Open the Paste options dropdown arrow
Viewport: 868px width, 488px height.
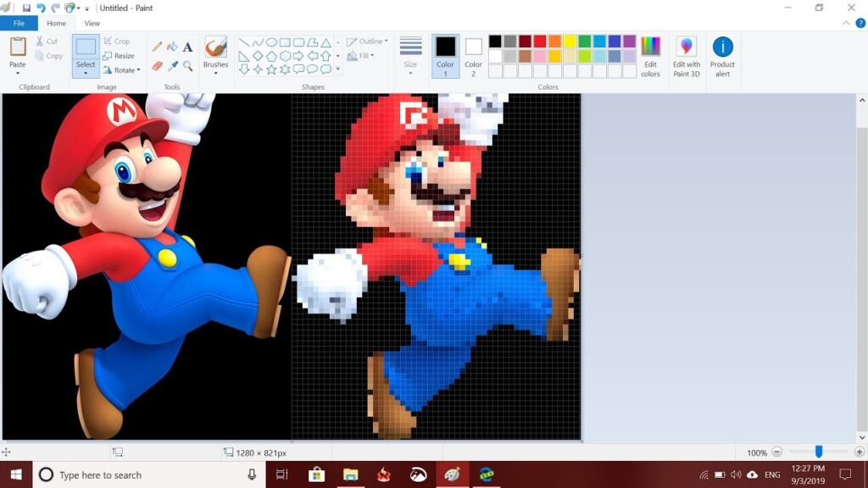18,73
